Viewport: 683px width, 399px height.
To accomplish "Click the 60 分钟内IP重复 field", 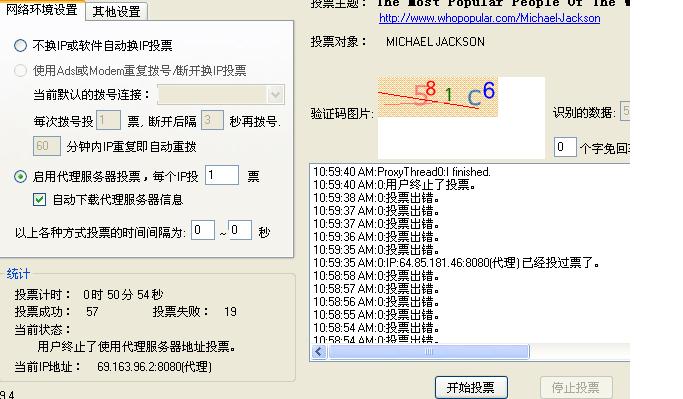I will point(47,146).
